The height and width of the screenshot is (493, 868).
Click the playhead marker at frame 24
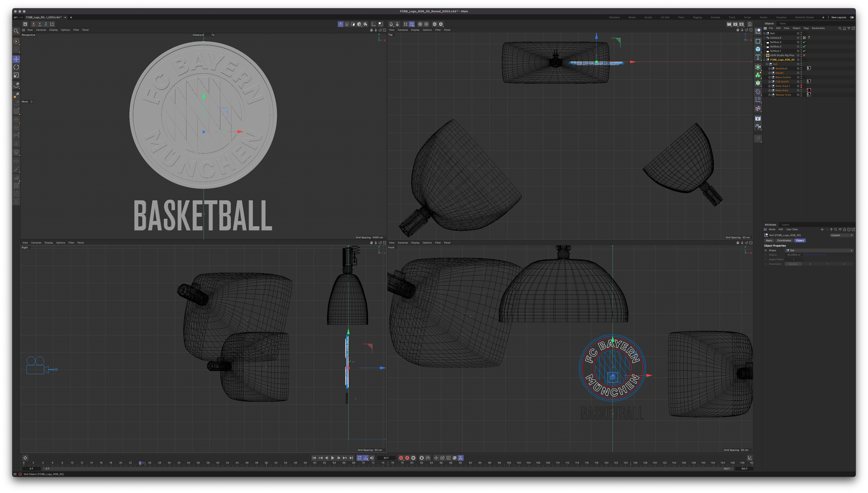click(140, 463)
